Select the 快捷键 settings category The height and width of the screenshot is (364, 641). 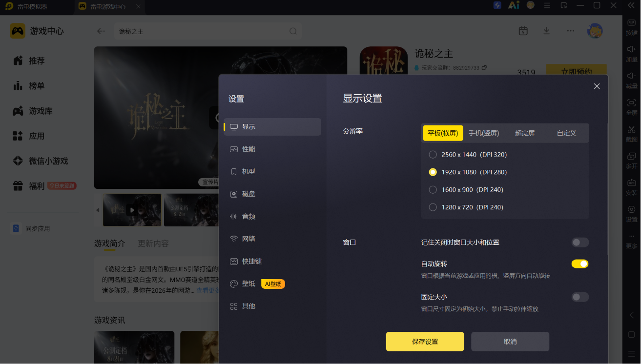tap(272, 261)
